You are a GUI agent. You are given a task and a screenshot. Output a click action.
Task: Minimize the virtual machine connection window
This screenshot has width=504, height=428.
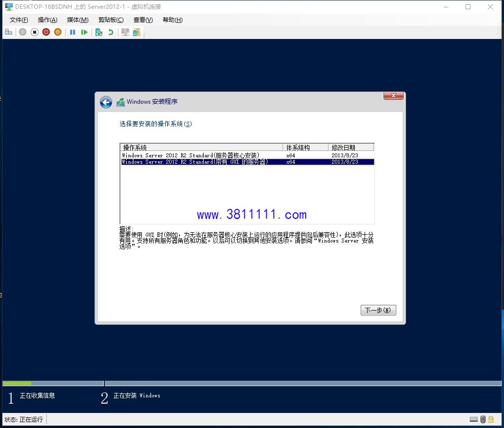click(x=446, y=7)
